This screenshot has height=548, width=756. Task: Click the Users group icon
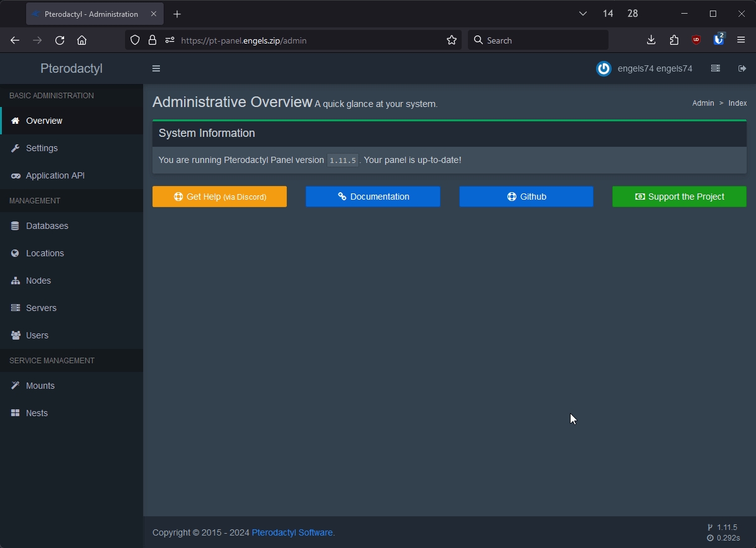(16, 335)
